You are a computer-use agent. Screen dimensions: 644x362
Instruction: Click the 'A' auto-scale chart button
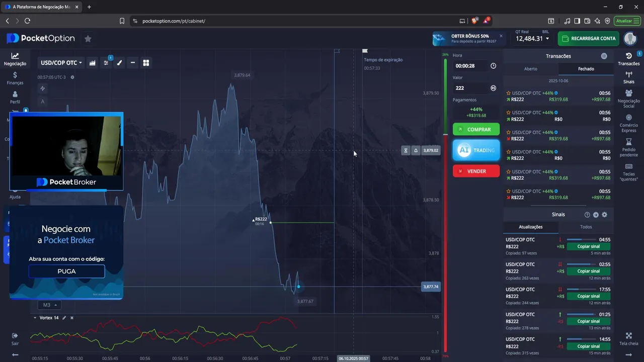point(43,102)
